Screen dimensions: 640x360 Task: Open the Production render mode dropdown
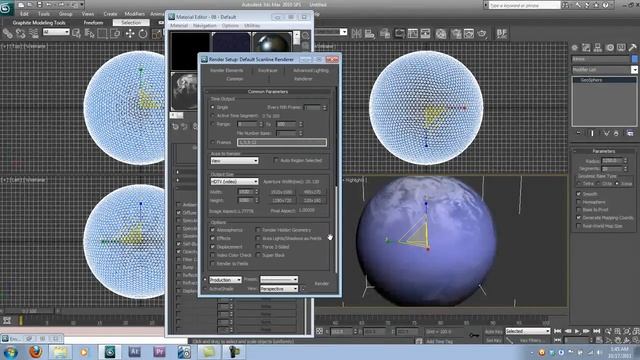coord(225,280)
